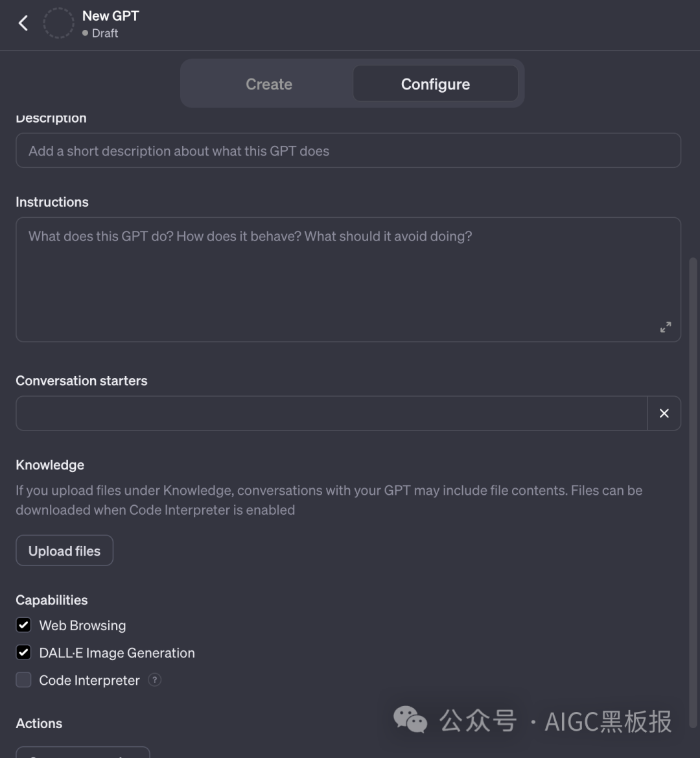This screenshot has height=758, width=700.
Task: Uncheck DALL·E Image Generation
Action: click(x=23, y=652)
